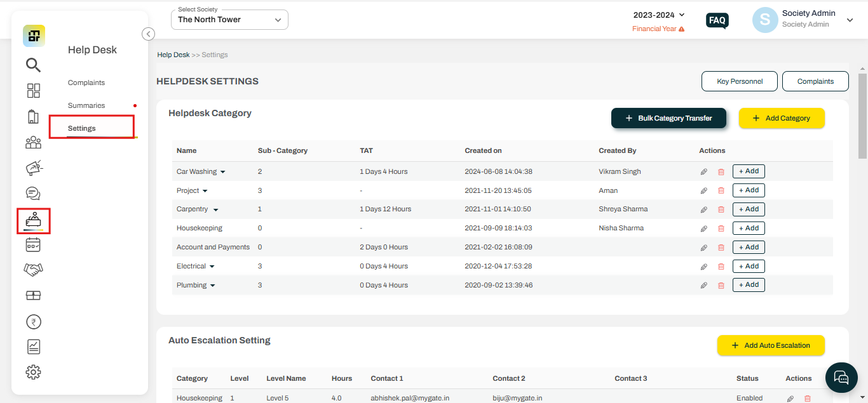
Task: Open the Help Desk icon in sidebar
Action: point(33,220)
